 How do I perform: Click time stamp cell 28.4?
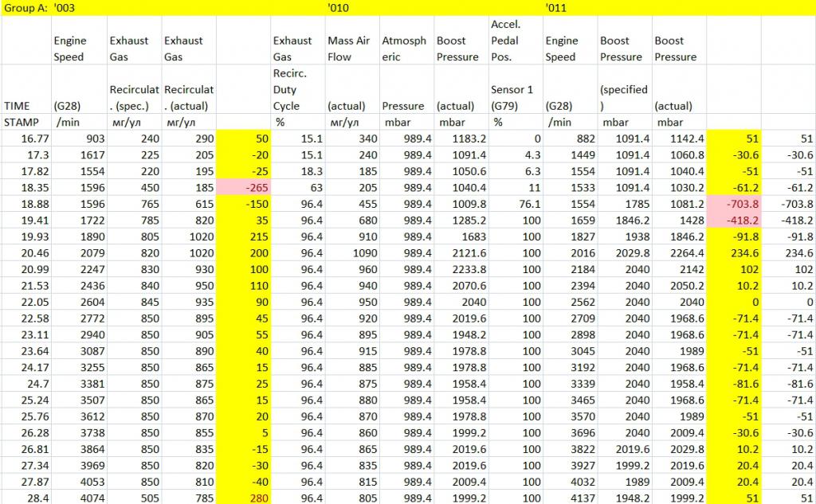coord(26,498)
